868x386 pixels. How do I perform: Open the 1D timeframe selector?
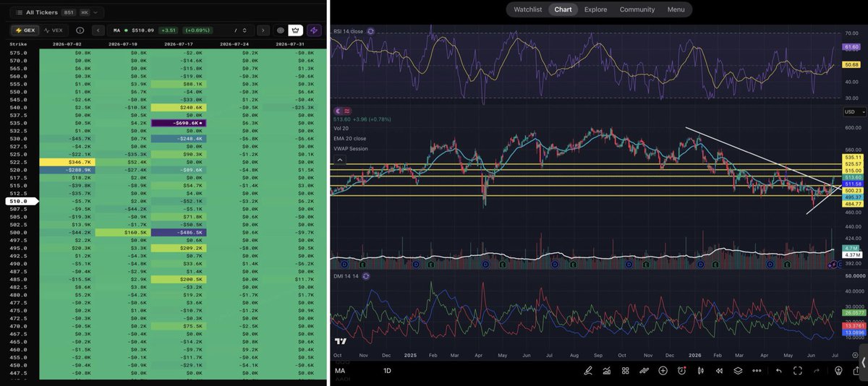(386, 371)
